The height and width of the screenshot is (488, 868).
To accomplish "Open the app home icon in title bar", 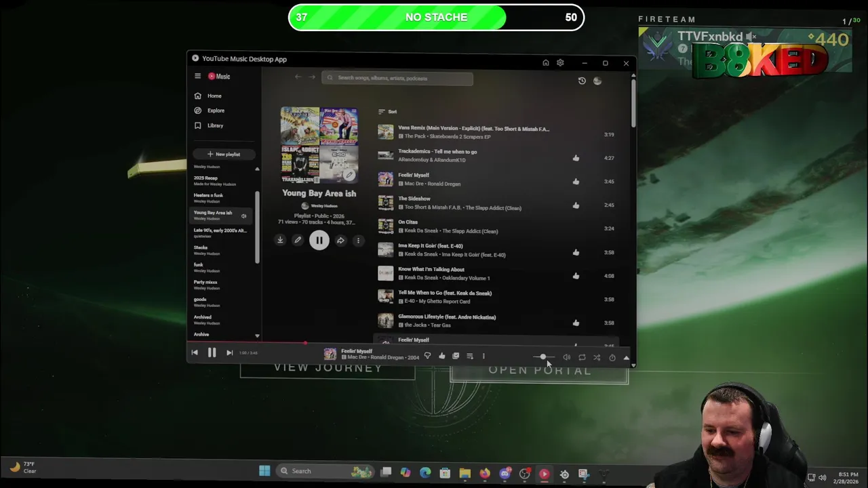I will click(545, 63).
